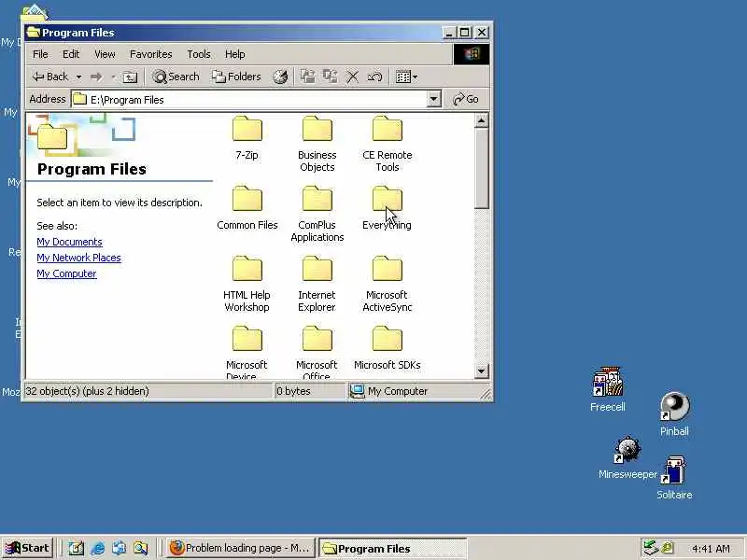
Task: Click Show Desktop in Quick Launch
Action: click(76, 548)
